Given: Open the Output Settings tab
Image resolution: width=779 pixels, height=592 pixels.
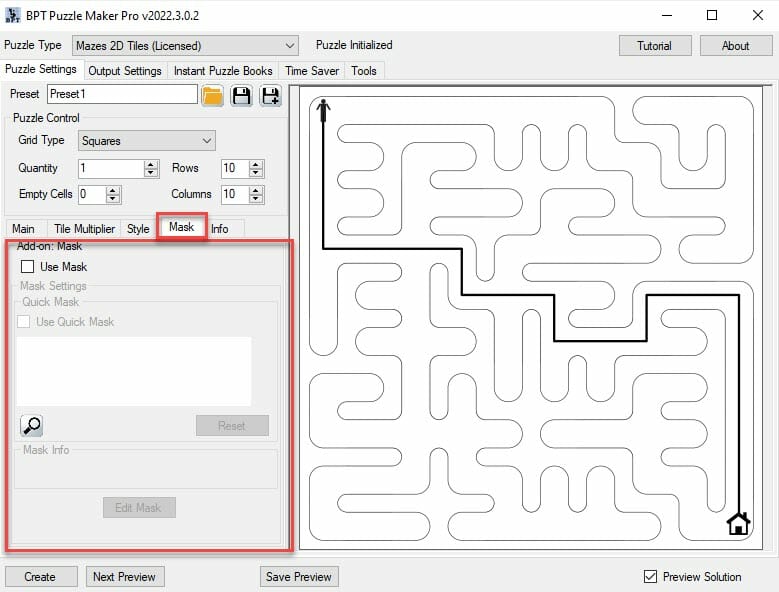Looking at the screenshot, I should [125, 71].
